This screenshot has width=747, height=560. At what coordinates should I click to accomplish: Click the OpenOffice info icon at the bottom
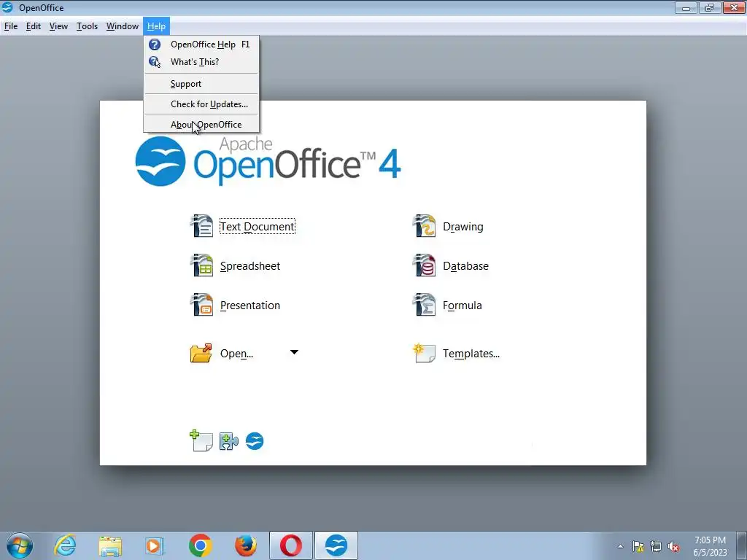(x=255, y=441)
